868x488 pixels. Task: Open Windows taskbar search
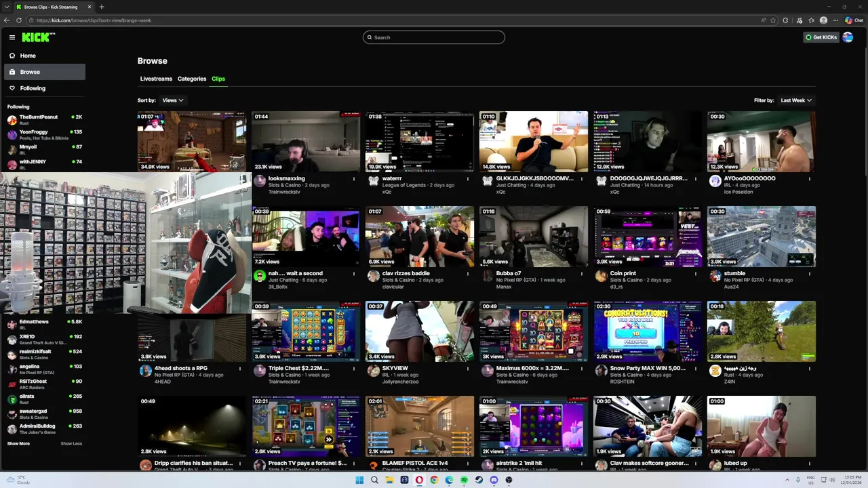pos(374,480)
